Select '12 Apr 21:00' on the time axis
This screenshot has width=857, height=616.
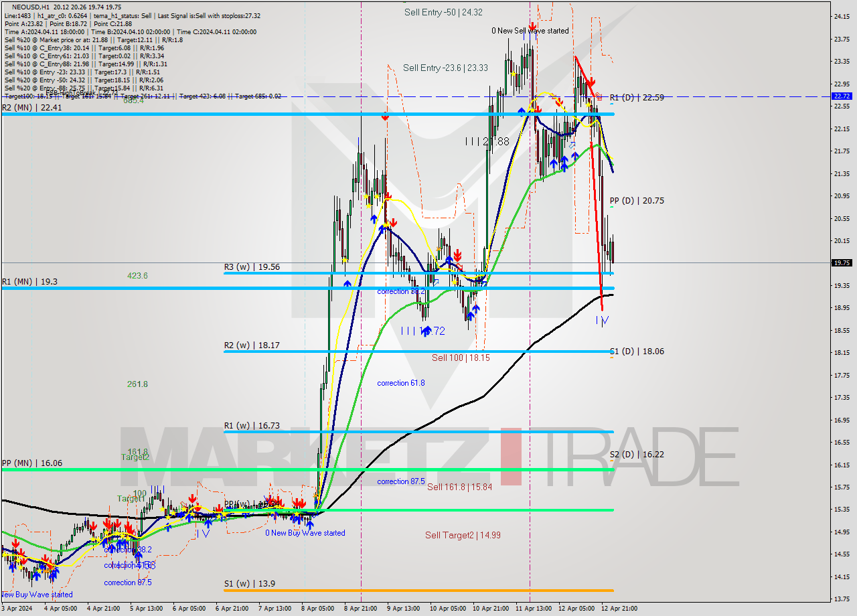[x=619, y=609]
